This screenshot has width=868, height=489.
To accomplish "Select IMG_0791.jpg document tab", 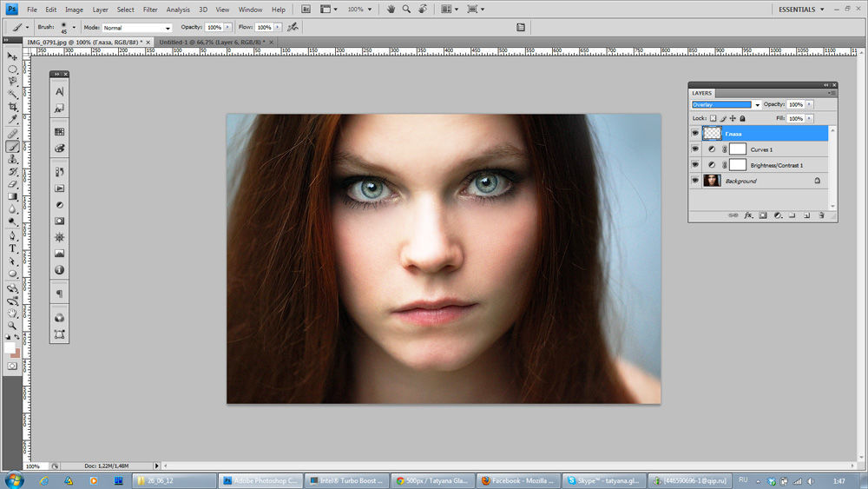I will pos(89,42).
